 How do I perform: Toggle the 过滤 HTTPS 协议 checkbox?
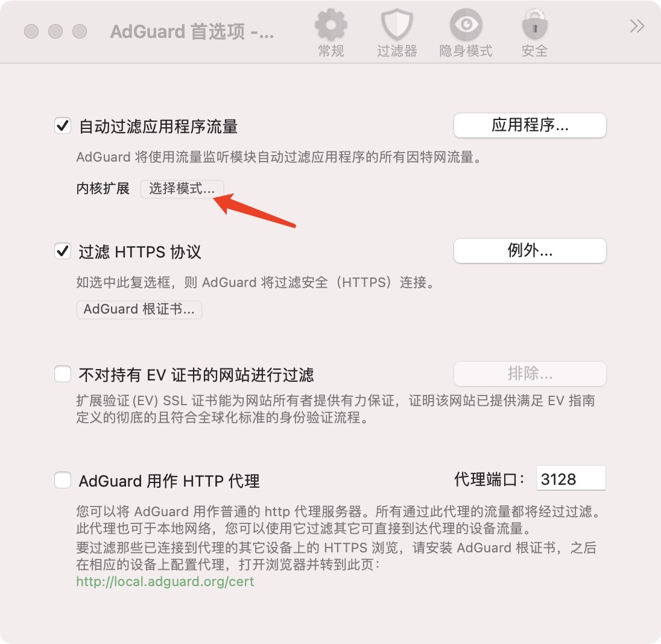(x=63, y=251)
